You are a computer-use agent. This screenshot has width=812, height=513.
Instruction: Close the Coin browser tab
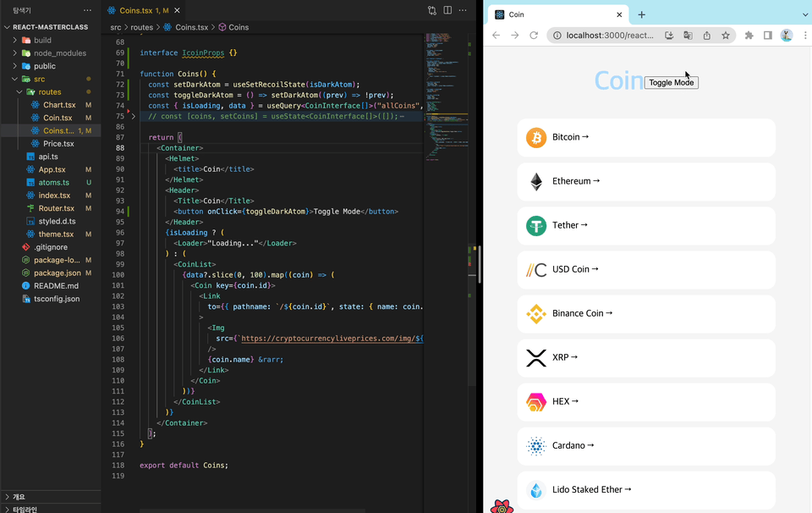619,14
